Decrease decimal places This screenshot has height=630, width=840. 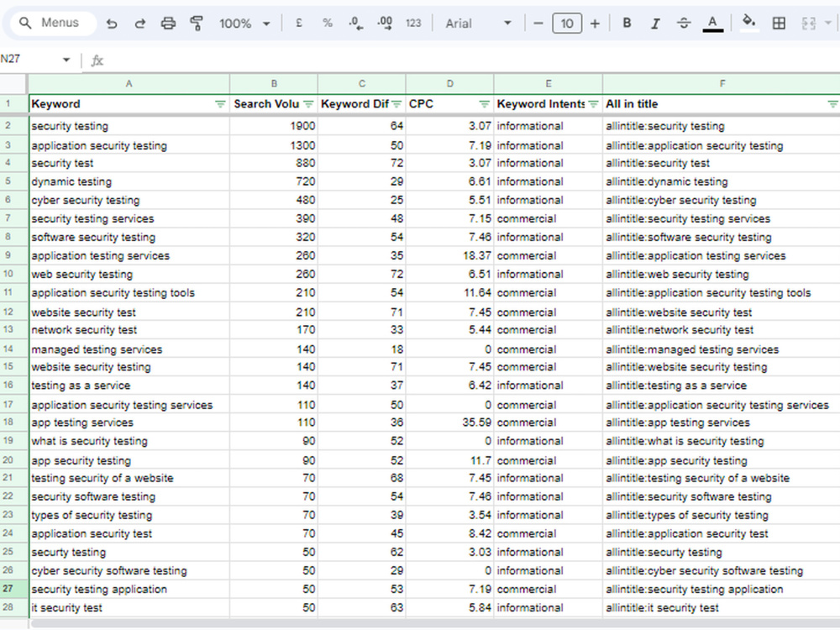pos(355,23)
